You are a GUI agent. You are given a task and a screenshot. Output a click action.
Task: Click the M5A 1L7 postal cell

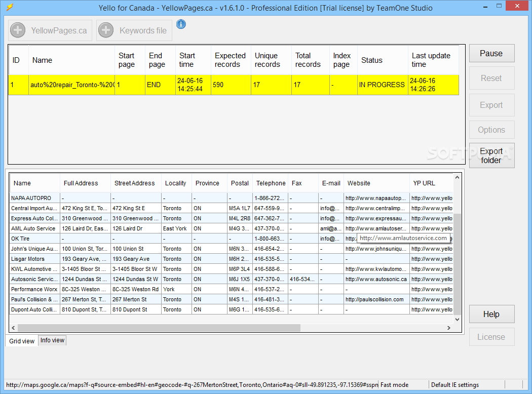[240, 208]
